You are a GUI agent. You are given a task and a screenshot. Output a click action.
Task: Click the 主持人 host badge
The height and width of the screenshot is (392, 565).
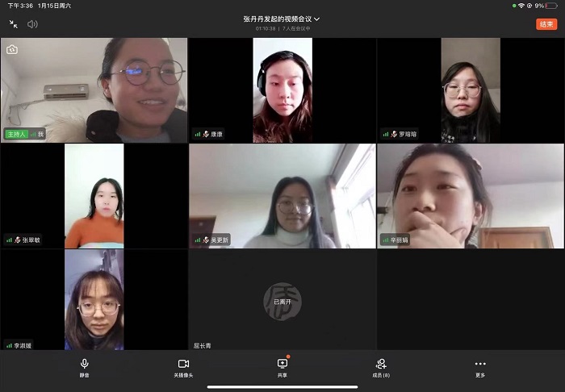tap(15, 134)
